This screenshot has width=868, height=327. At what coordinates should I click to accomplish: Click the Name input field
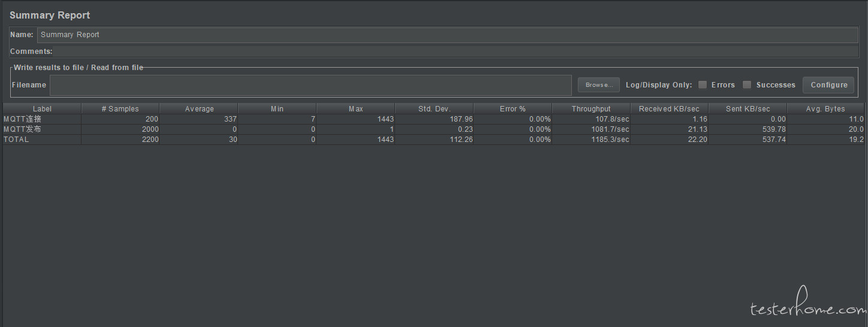(x=447, y=35)
